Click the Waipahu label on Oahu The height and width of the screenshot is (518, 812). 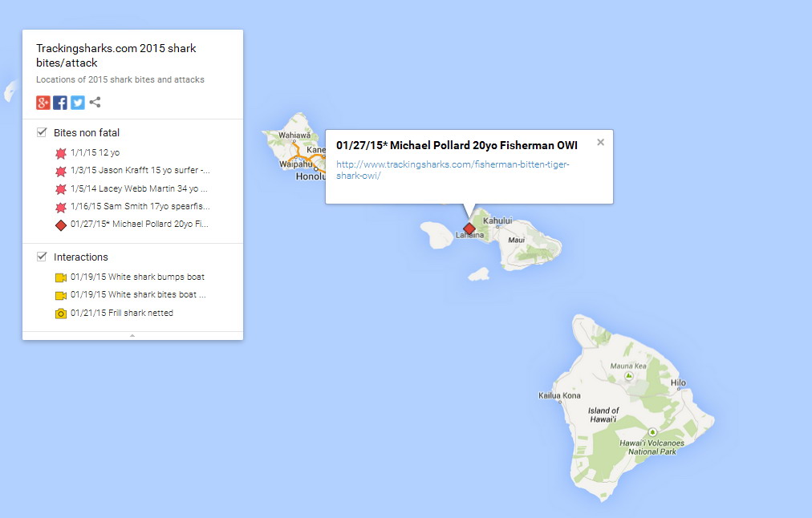(296, 164)
